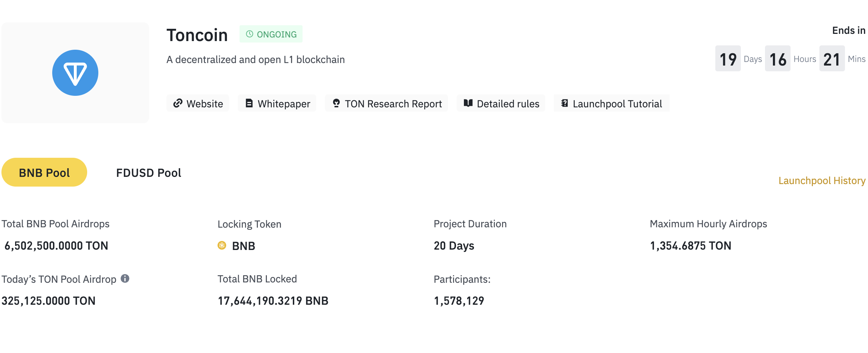Click the 'Participants:' label
This screenshot has width=868, height=353.
click(462, 279)
